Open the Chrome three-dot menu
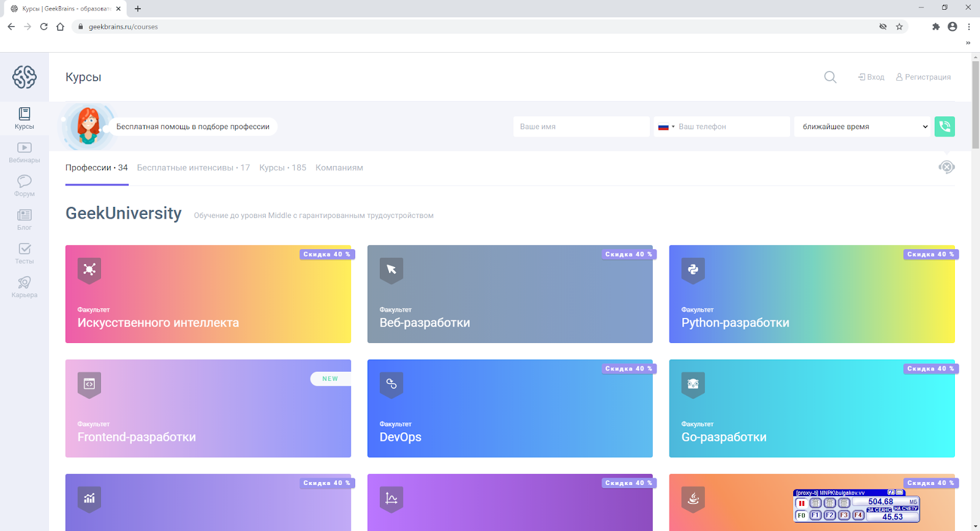 click(x=969, y=26)
